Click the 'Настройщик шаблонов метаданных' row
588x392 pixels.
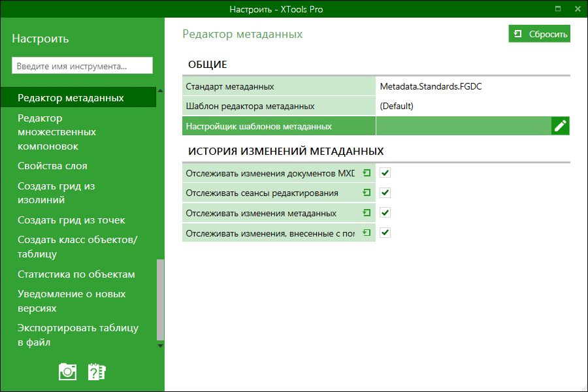pos(376,126)
